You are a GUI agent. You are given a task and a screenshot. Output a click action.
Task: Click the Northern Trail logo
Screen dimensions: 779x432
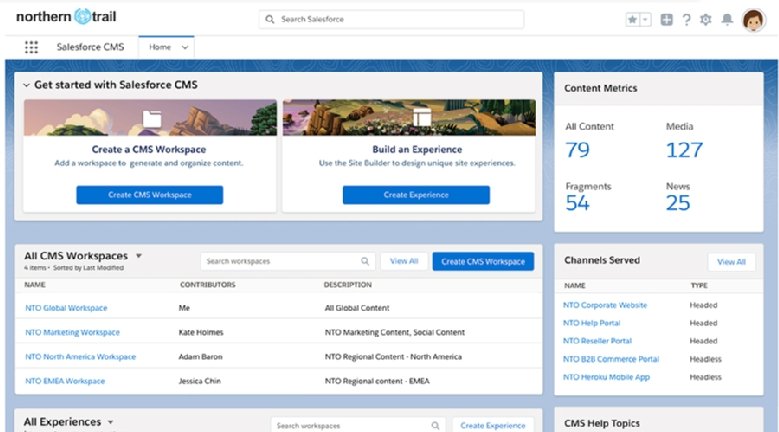tap(66, 16)
